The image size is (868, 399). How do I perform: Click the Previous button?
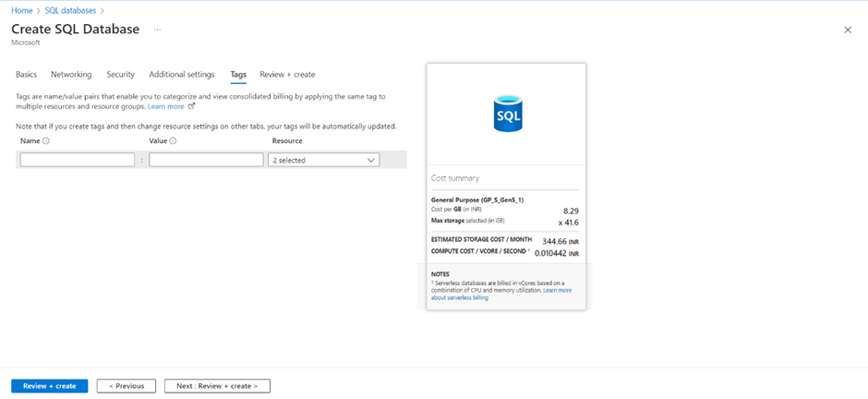[127, 386]
